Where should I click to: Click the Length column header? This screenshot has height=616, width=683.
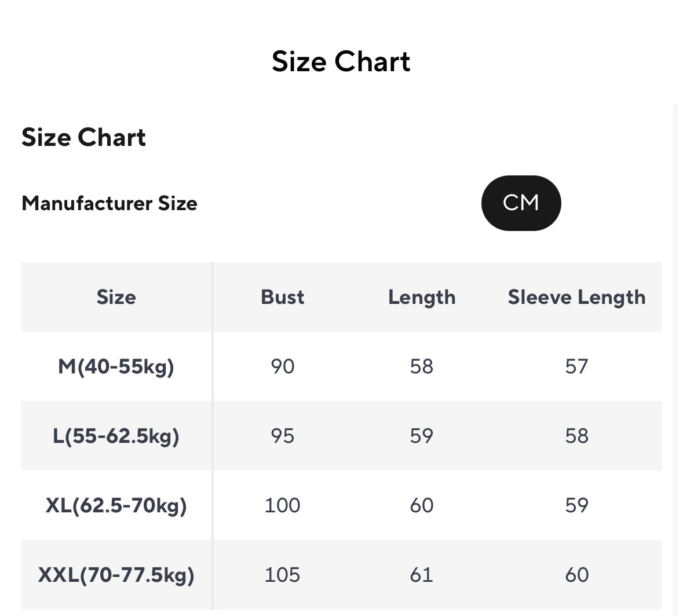[422, 297]
